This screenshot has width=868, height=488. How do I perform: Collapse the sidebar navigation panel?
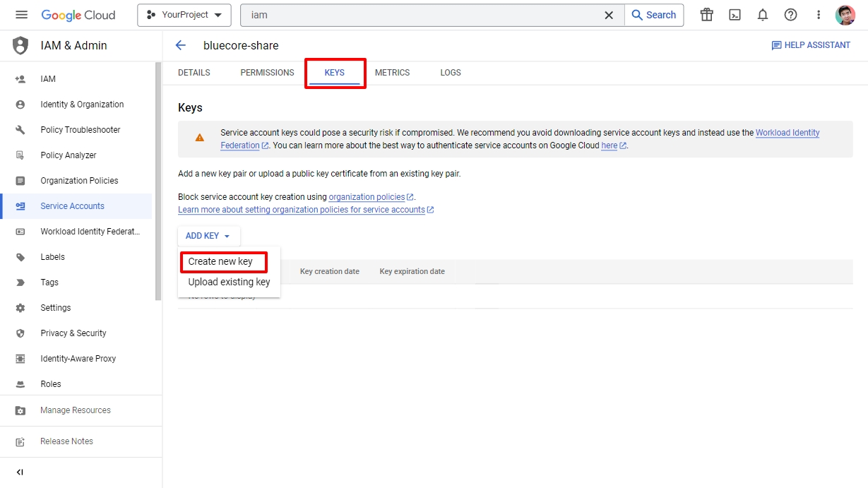click(20, 472)
